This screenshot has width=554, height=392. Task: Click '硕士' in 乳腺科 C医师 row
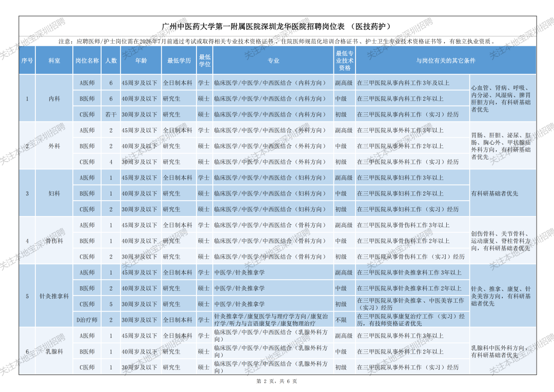[x=204, y=367]
